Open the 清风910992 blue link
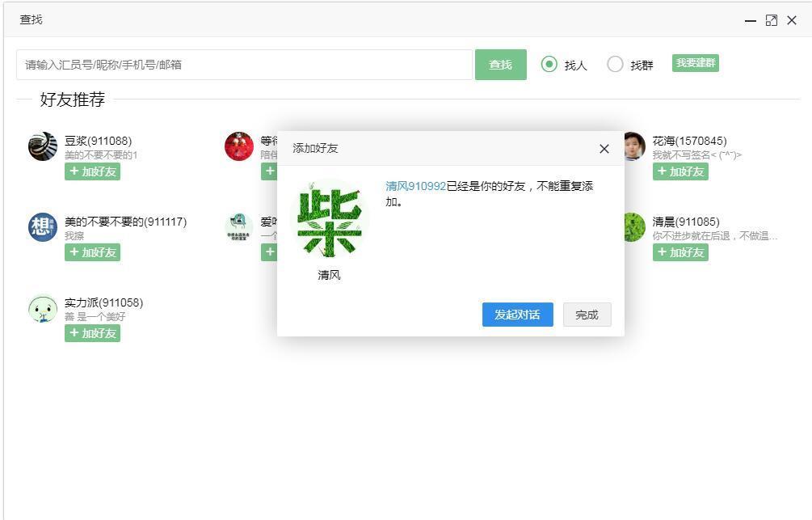 (x=420, y=186)
